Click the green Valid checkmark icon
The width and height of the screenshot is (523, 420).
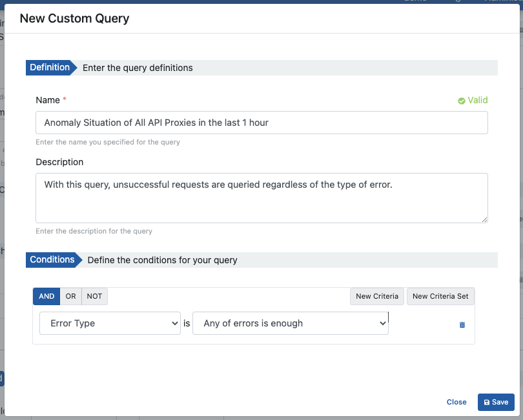click(x=461, y=101)
